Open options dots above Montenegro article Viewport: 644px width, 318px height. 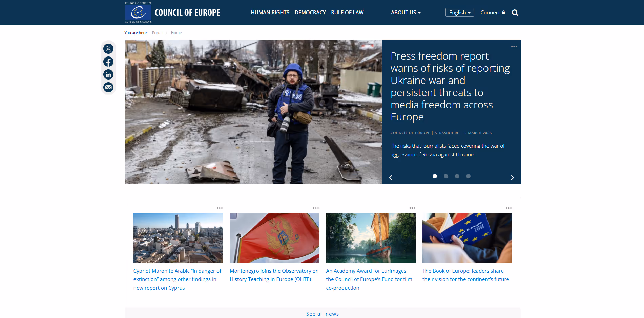tap(316, 208)
